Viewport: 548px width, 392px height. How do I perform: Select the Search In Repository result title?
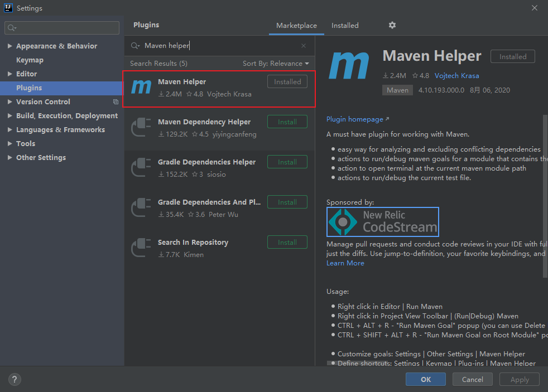pos(193,242)
